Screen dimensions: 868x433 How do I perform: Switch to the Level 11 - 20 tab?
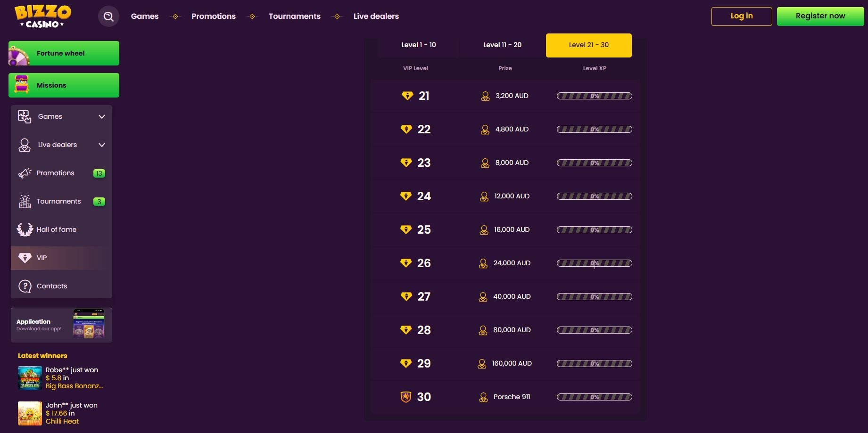click(502, 45)
